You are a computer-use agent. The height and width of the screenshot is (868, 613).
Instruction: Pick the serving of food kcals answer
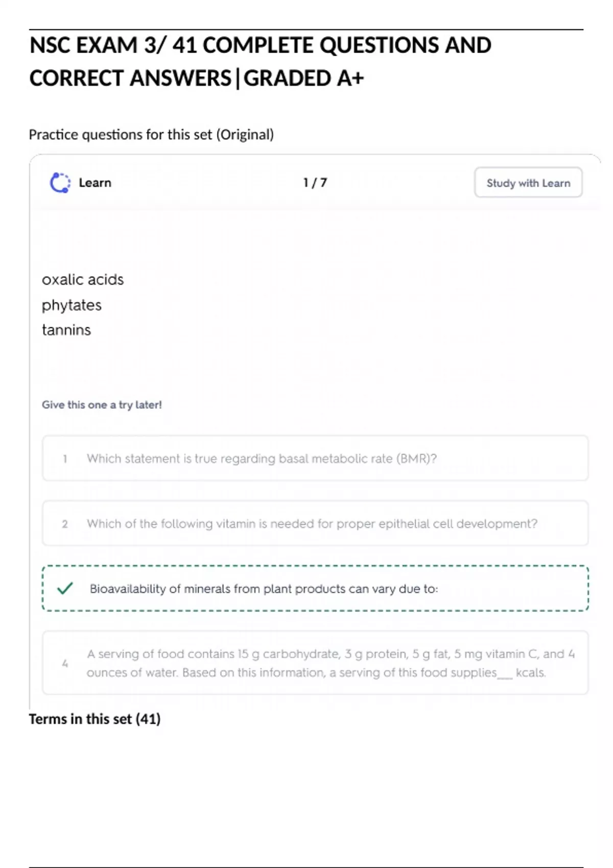tap(330, 663)
